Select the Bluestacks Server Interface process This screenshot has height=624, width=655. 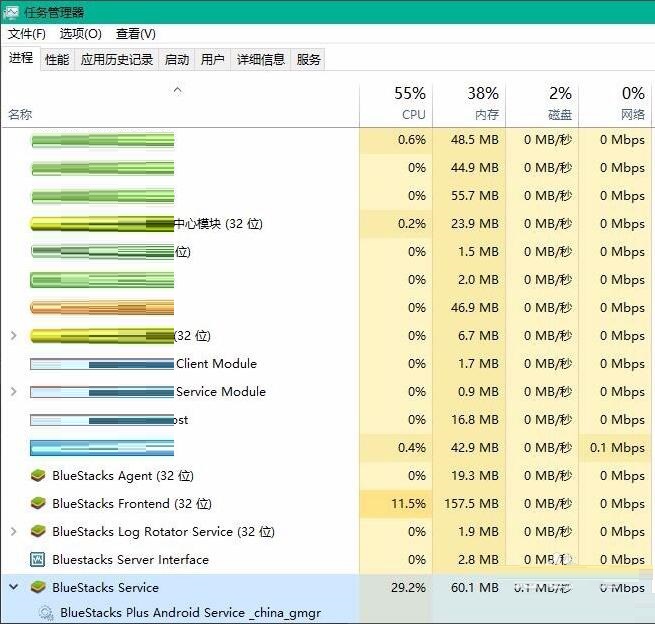click(130, 559)
